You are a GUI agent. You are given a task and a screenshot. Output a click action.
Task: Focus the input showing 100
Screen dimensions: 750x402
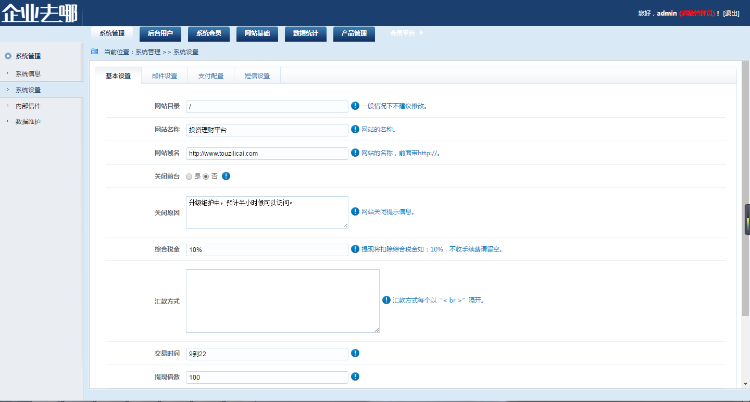click(x=267, y=377)
